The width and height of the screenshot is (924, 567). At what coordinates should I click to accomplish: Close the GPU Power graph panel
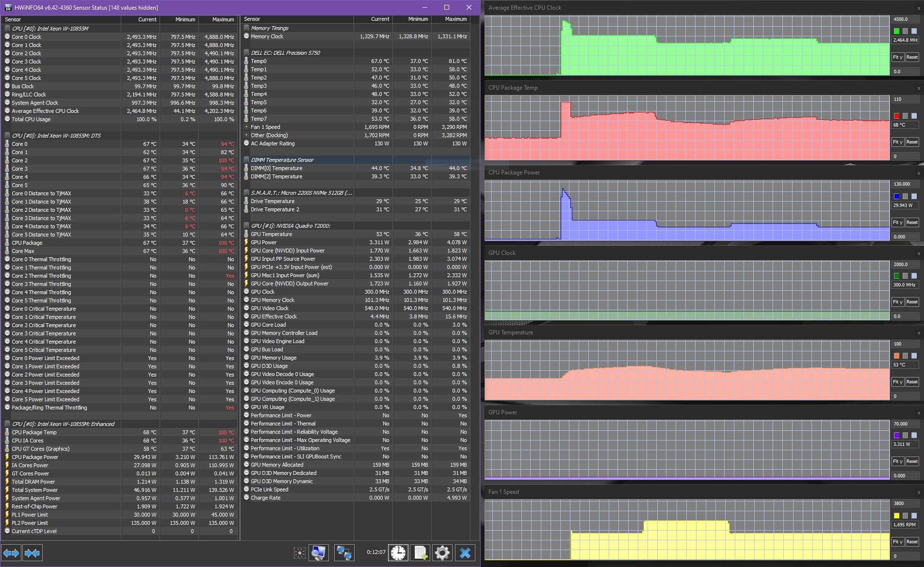pyautogui.click(x=919, y=413)
